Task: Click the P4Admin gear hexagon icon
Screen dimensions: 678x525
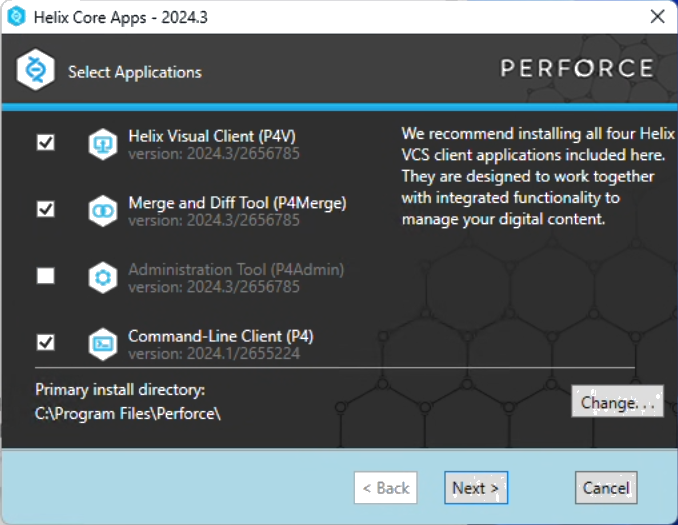Action: (x=103, y=277)
